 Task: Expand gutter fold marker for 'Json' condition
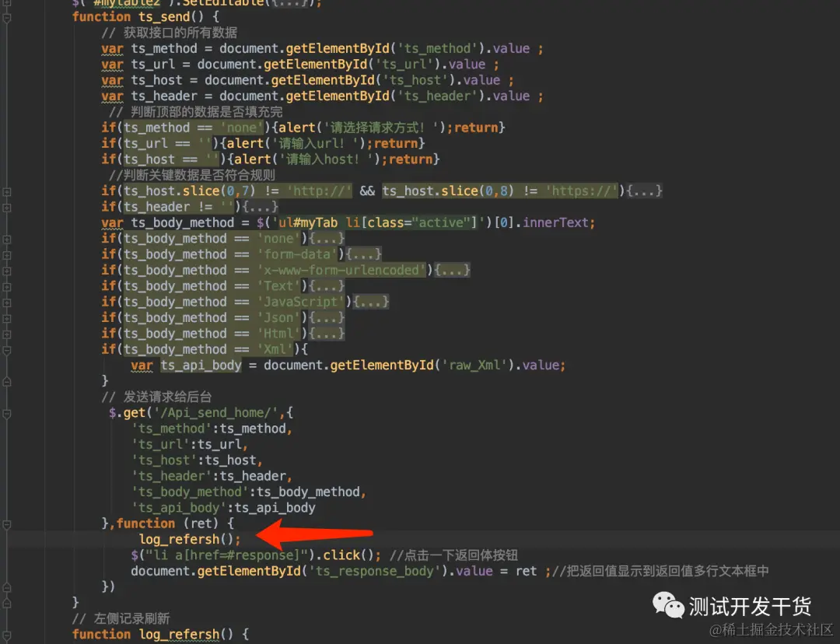tap(7, 318)
